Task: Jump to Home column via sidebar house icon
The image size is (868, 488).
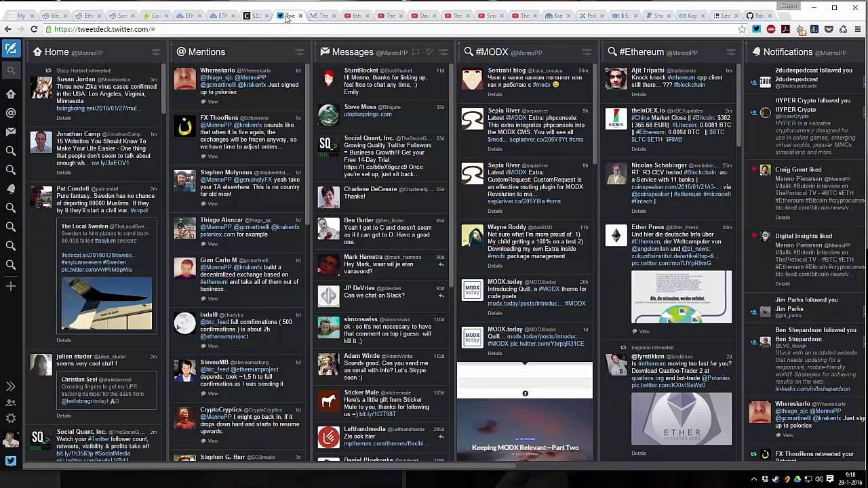Action: click(x=10, y=94)
